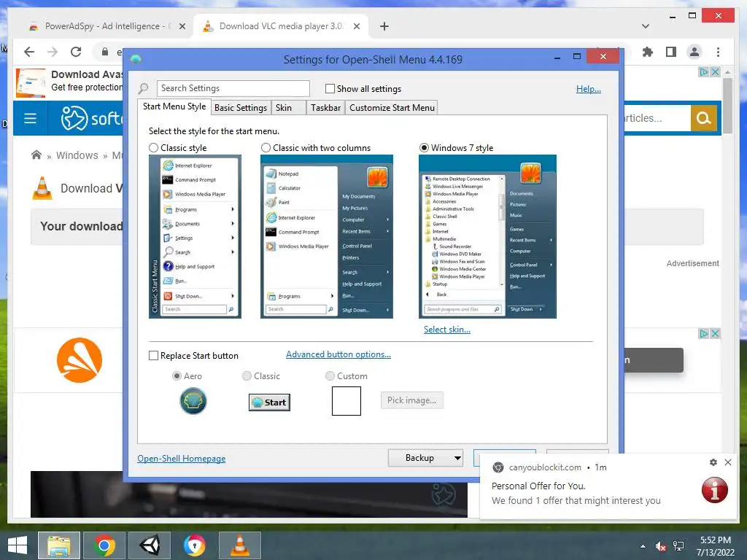The height and width of the screenshot is (560, 747).
Task: Switch to the Taskbar tab
Action: 326,108
